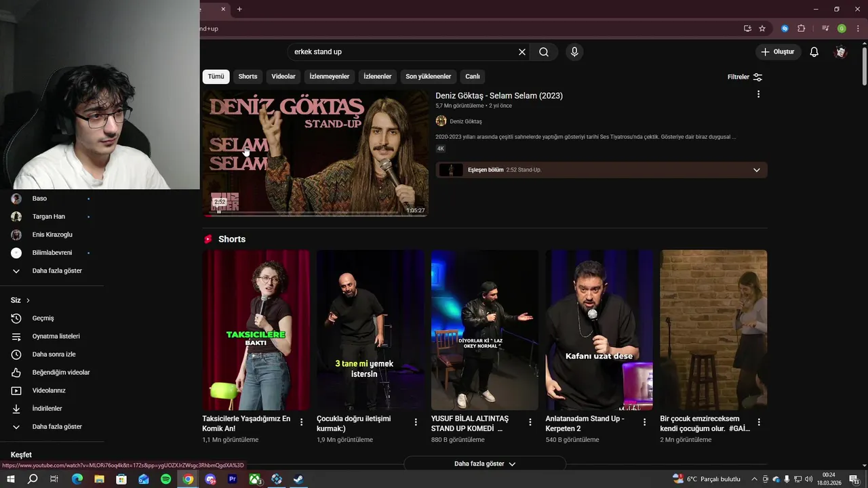Open options for Çocukla doğru iletişimi short
Image resolution: width=868 pixels, height=488 pixels.
(x=416, y=422)
